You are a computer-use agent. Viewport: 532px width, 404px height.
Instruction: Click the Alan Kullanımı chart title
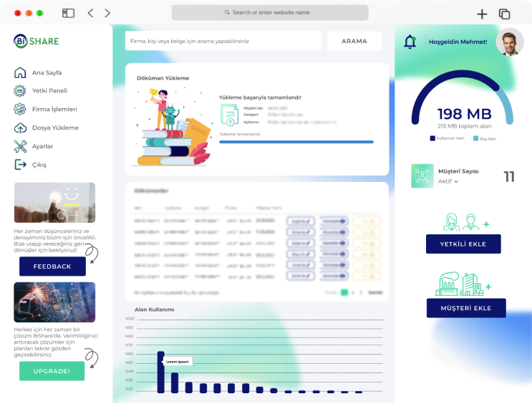pos(155,309)
